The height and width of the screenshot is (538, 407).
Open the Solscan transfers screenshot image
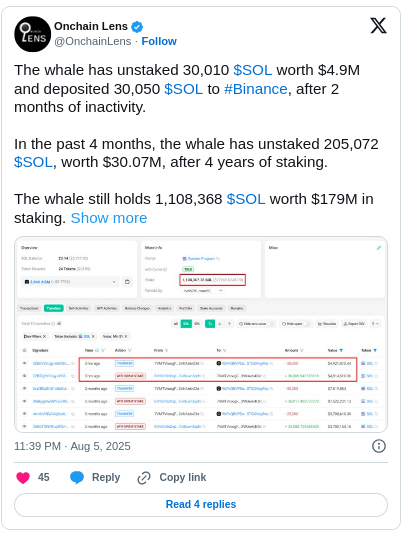pyautogui.click(x=201, y=334)
